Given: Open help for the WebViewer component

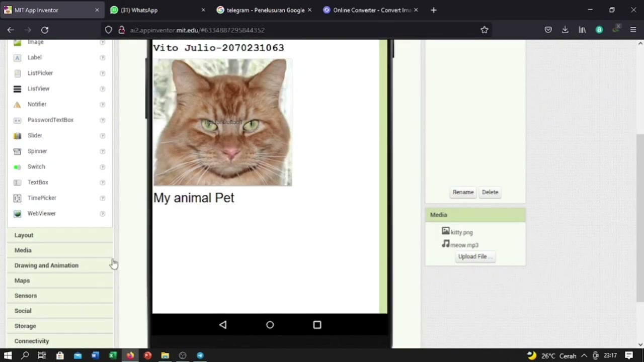Looking at the screenshot, I should [102, 213].
